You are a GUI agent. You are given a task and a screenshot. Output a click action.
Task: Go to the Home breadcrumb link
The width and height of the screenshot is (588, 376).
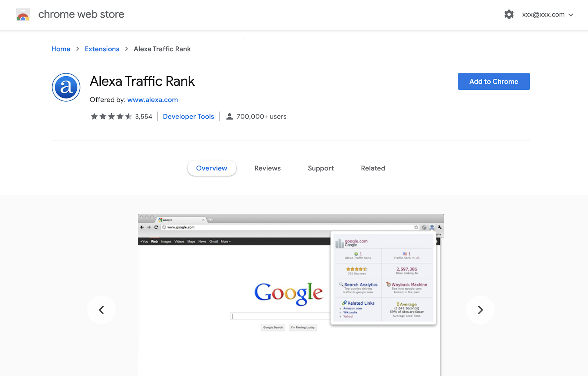61,49
